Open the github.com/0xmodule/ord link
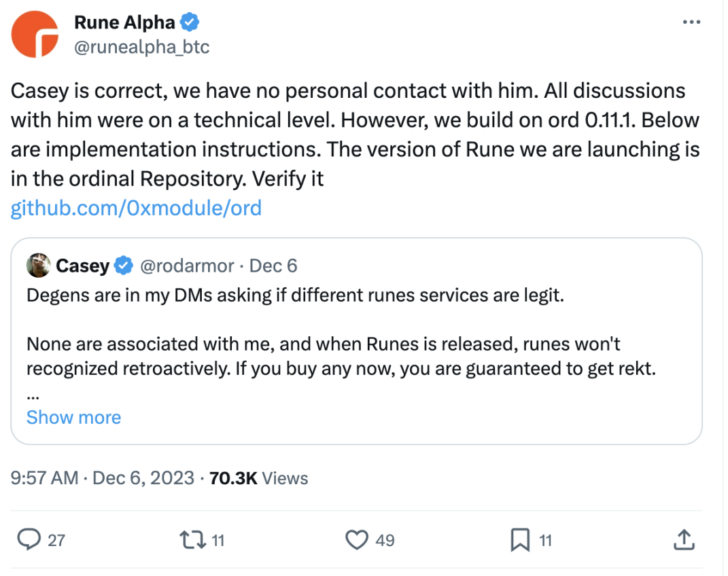The image size is (728, 576). pyautogui.click(x=136, y=208)
